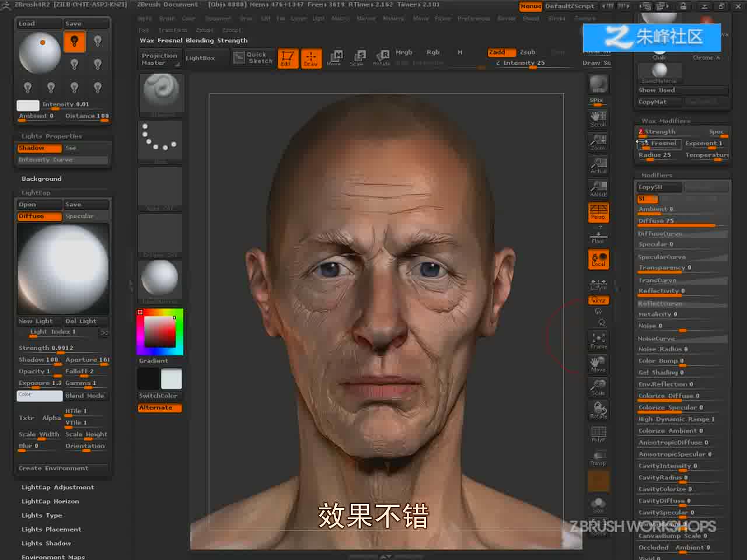The width and height of the screenshot is (747, 560).
Task: Select the Draw mode icon
Action: (x=310, y=58)
